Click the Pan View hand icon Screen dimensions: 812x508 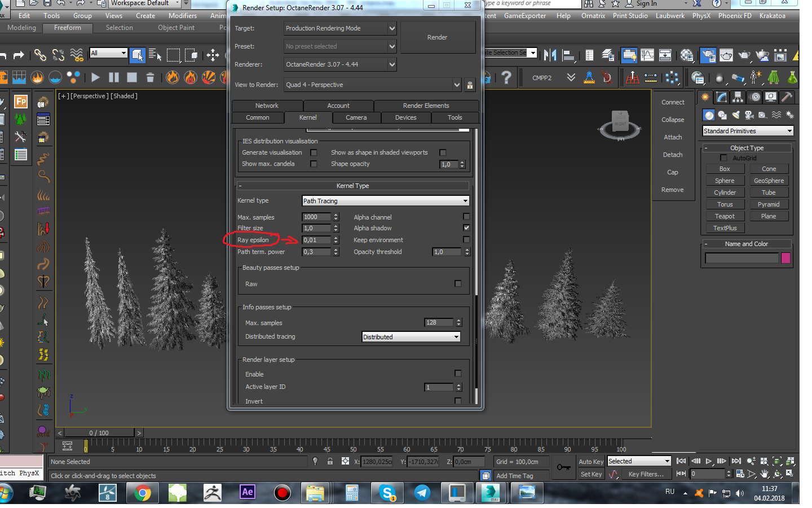(765, 474)
